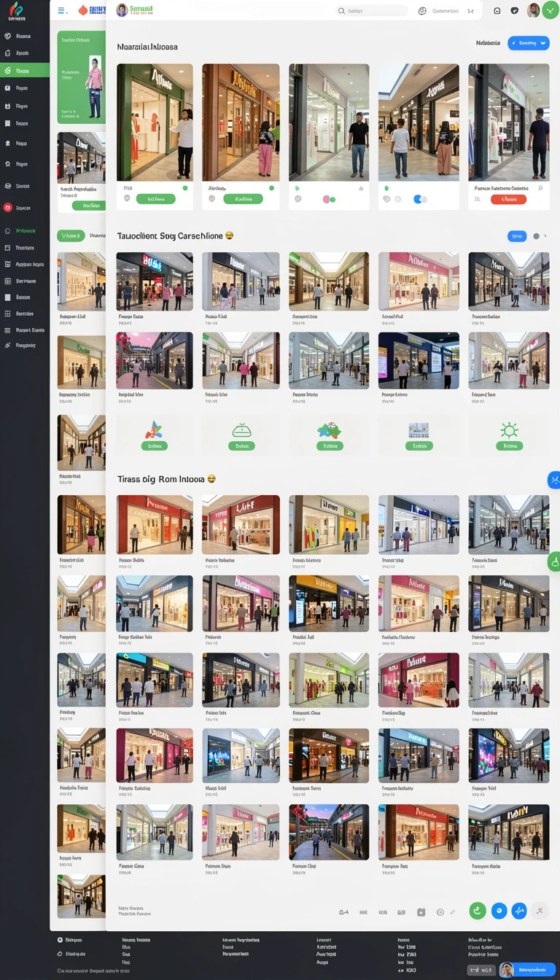Click the blue round dot button in bottom toolbar
The image size is (560, 980).
[499, 910]
